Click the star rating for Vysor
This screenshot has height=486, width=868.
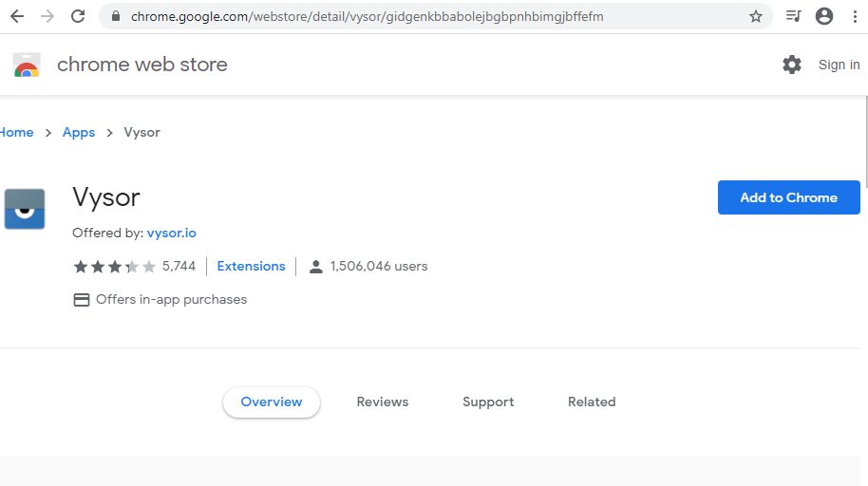[x=115, y=267]
